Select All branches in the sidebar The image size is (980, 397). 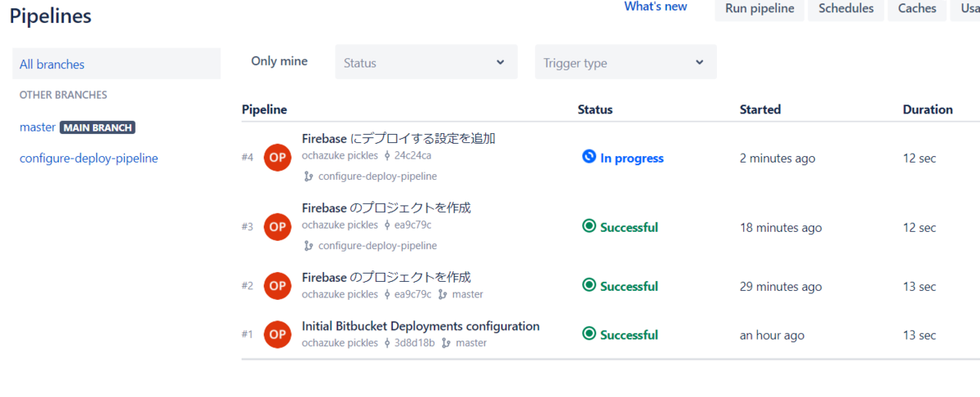coord(116,64)
